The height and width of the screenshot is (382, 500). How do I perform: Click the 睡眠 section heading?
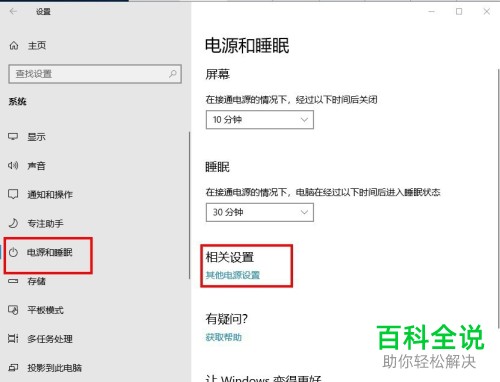click(x=218, y=167)
